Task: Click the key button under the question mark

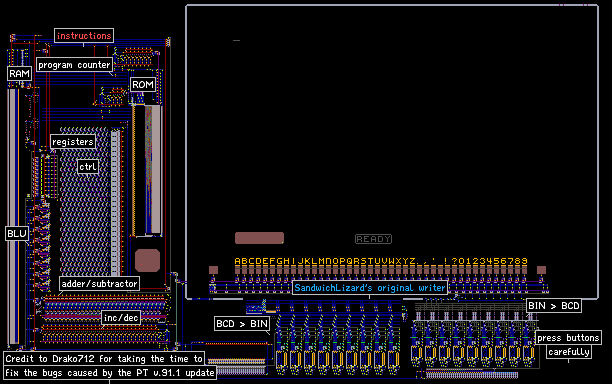Action: [454, 270]
